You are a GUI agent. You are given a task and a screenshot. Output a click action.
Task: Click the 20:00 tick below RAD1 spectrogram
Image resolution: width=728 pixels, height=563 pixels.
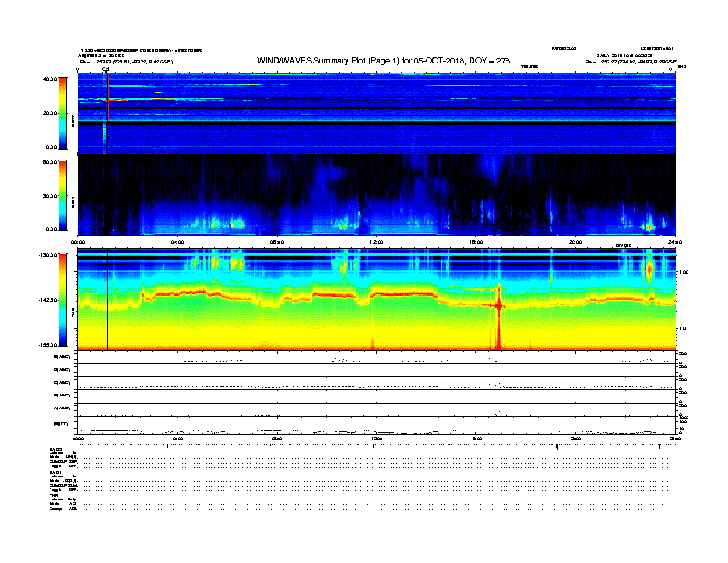575,242
